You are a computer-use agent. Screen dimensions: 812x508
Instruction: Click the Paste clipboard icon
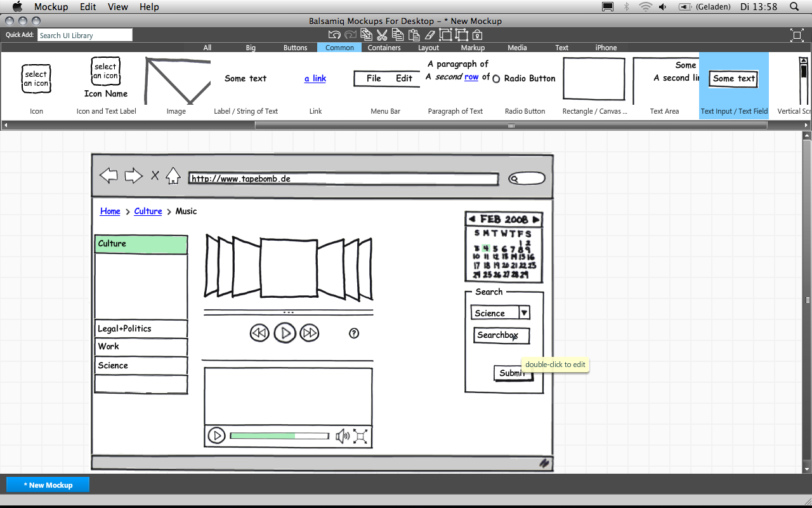point(414,35)
